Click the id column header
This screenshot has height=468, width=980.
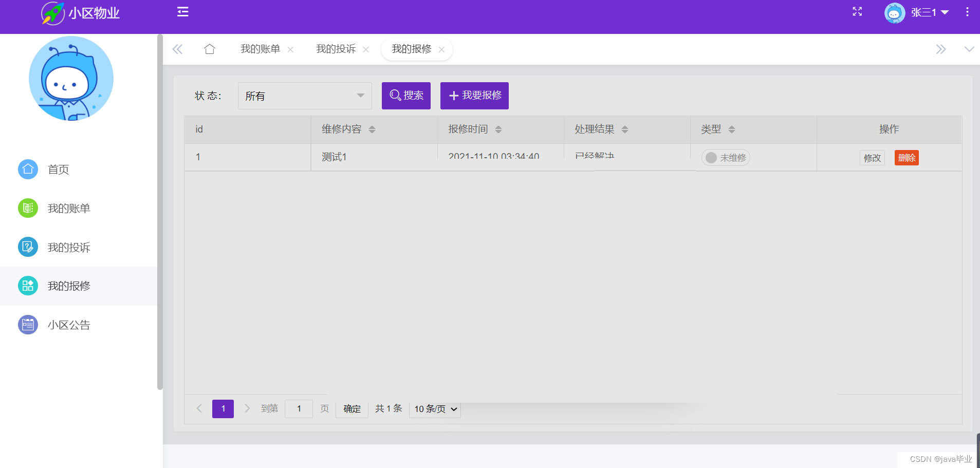pyautogui.click(x=248, y=129)
